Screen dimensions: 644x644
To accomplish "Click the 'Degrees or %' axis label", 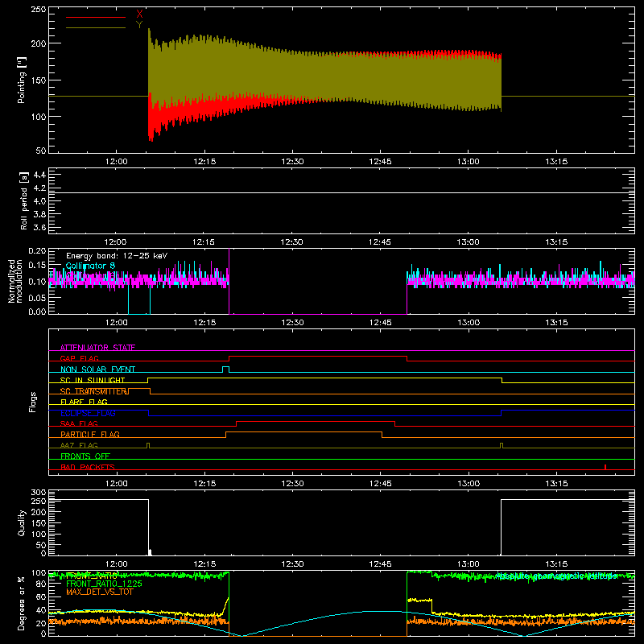I will click(22, 603).
